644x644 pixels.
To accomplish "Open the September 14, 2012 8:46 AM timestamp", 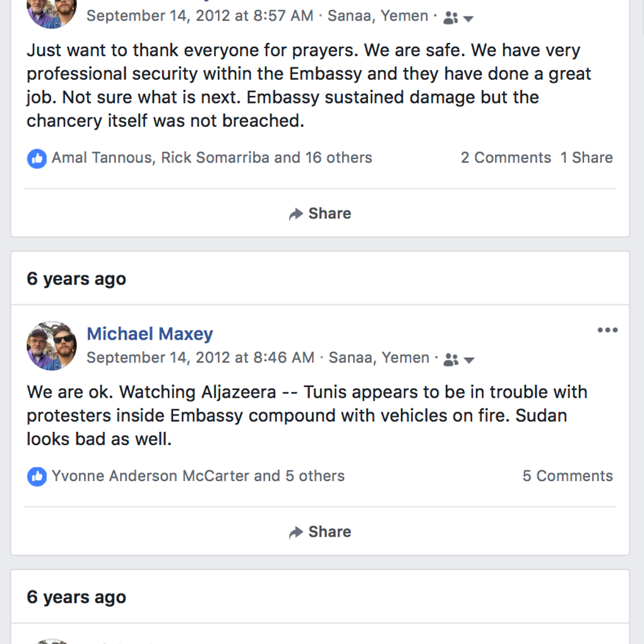I will [x=200, y=358].
